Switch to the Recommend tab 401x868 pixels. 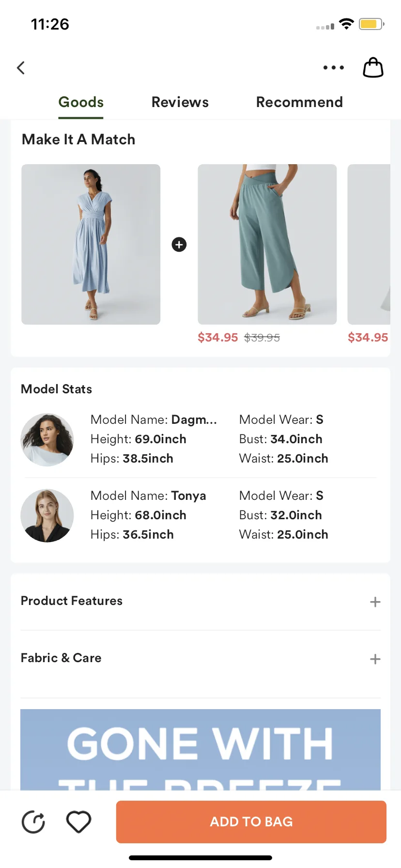coord(299,102)
